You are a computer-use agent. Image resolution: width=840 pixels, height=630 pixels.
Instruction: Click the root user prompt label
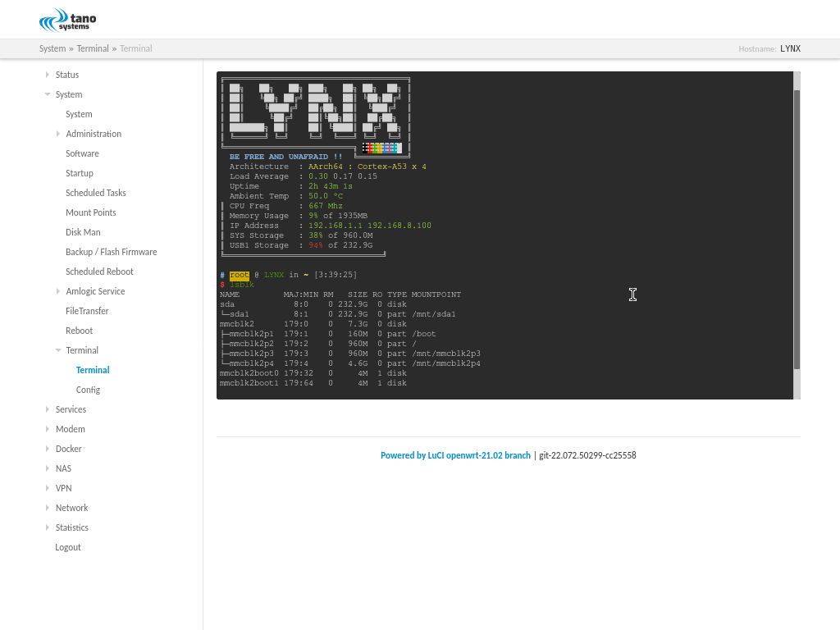tap(240, 275)
